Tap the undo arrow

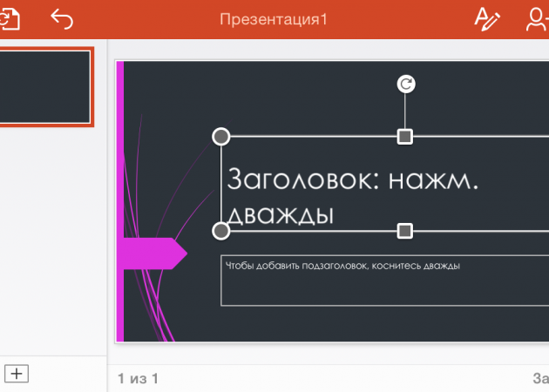(61, 18)
